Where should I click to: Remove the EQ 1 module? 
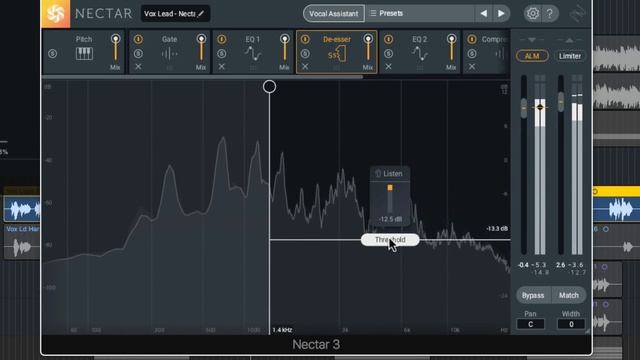[x=222, y=67]
